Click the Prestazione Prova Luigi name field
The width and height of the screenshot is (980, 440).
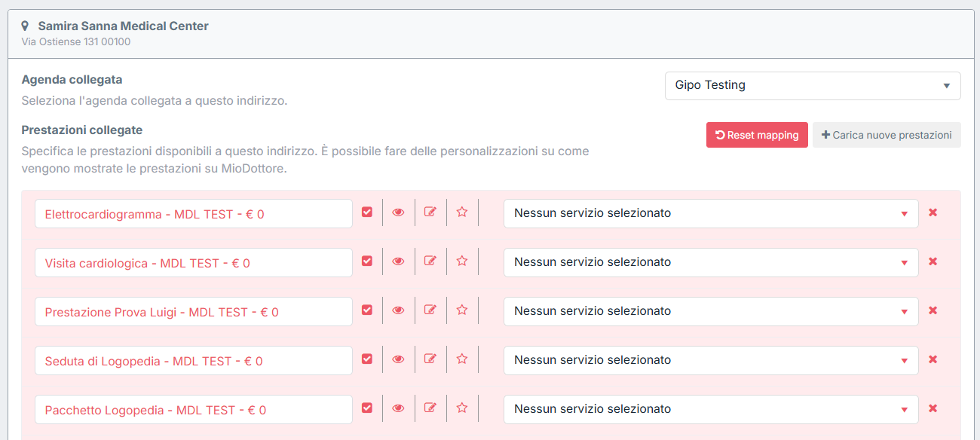[x=193, y=312]
